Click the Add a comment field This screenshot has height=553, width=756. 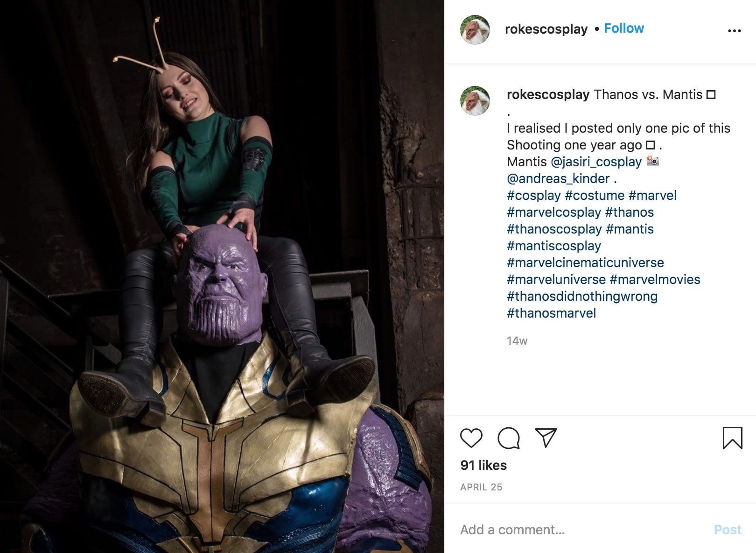(579, 530)
